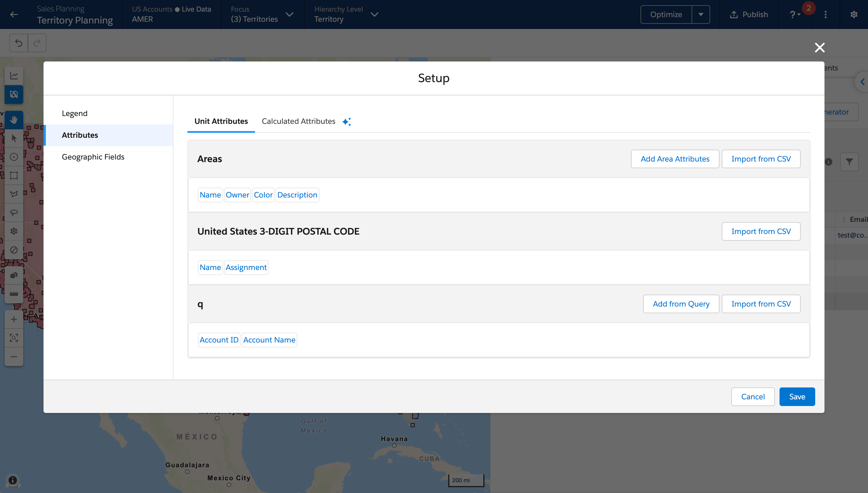Open the vertical dots more menu
The height and width of the screenshot is (493, 868).
[x=826, y=14]
